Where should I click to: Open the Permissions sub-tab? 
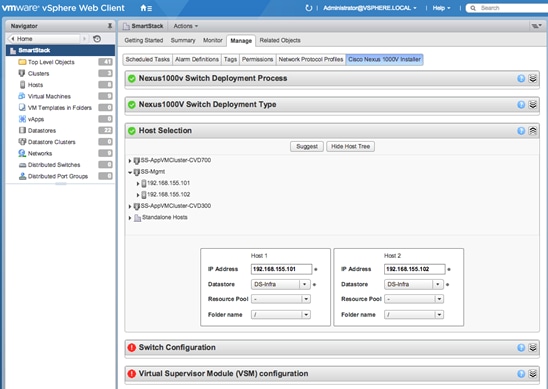258,59
